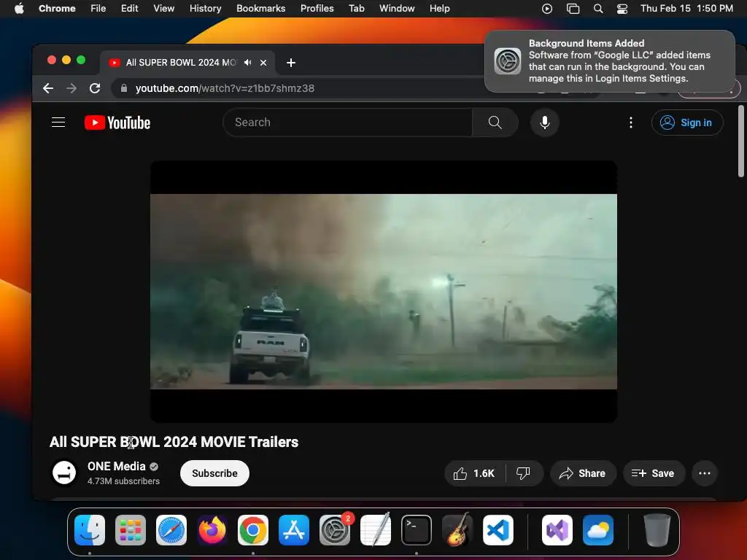Launch Firefox from the Dock
The width and height of the screenshot is (747, 560).
(212, 530)
